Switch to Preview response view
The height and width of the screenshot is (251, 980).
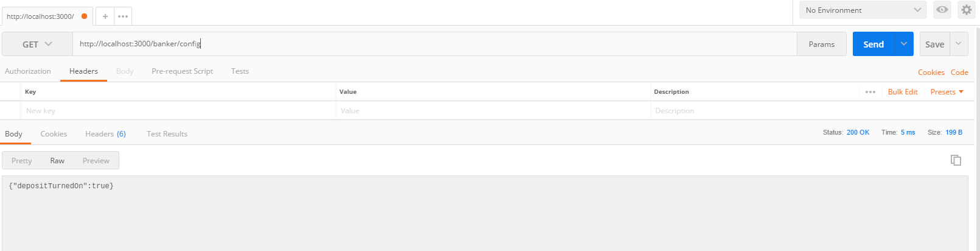(x=96, y=161)
